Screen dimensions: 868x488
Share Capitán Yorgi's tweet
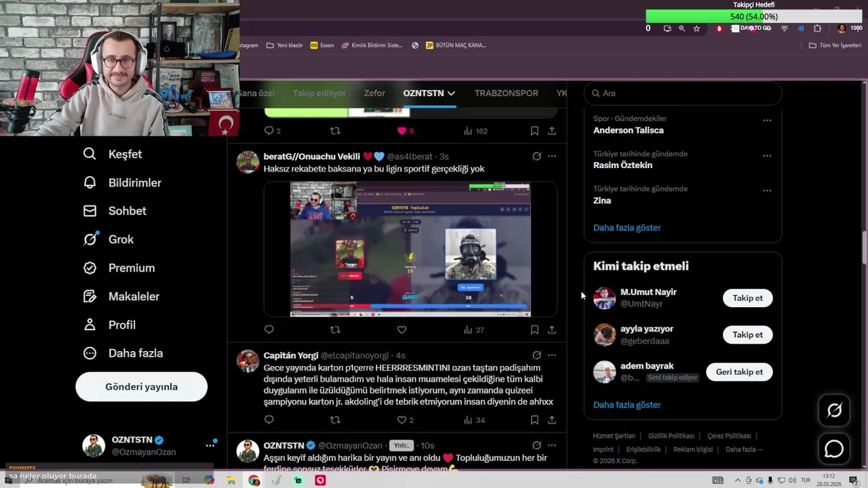tap(552, 420)
